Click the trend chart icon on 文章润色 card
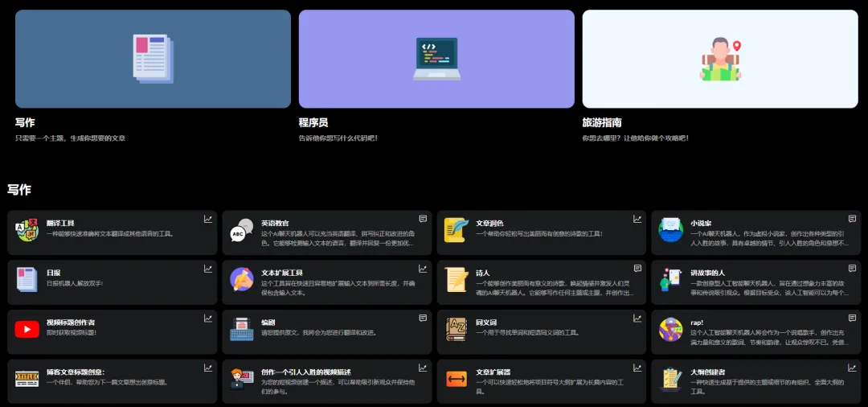 pos(637,220)
